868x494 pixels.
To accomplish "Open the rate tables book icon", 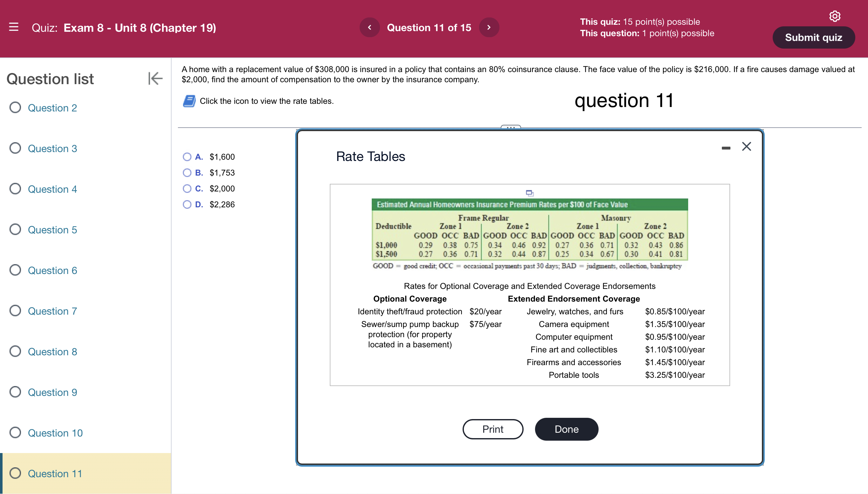I will click(x=189, y=101).
